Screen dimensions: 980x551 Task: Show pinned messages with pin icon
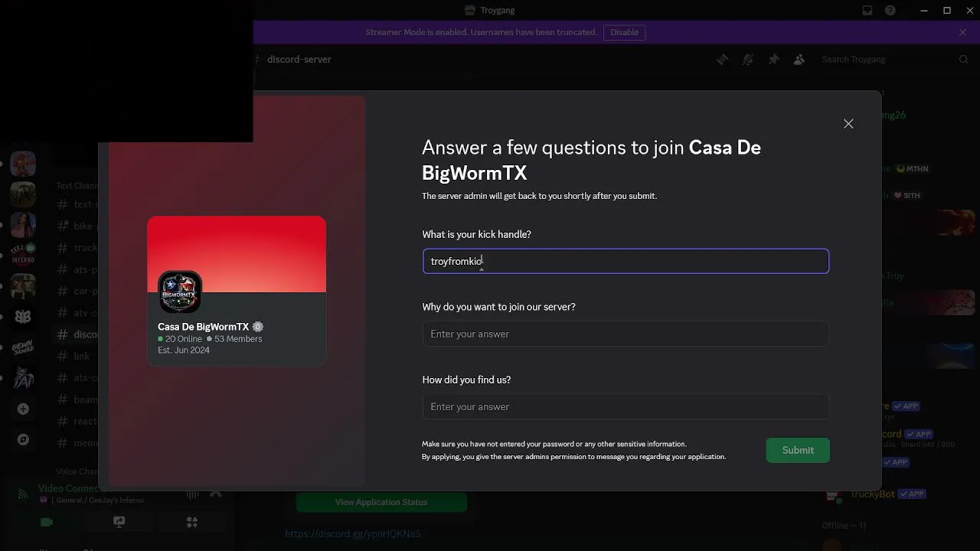[773, 59]
